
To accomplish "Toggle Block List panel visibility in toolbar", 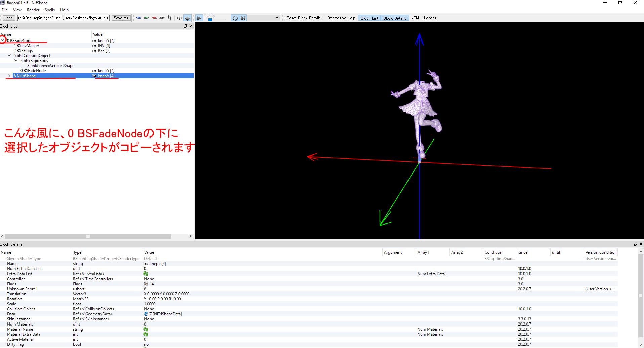I will pos(369,18).
